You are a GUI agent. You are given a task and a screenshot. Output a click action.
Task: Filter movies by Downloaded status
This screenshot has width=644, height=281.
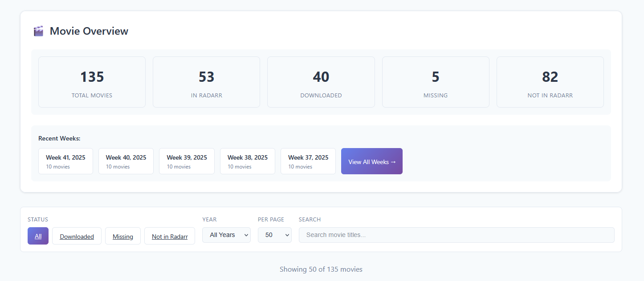coord(77,236)
